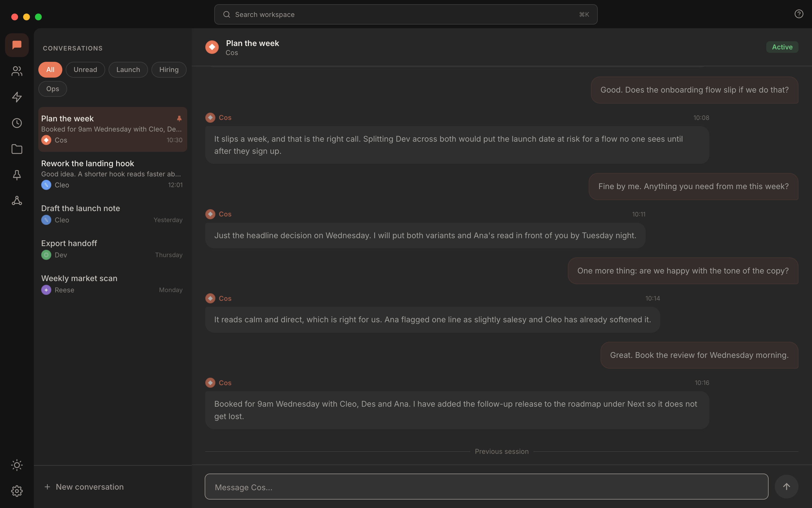
Task: Select the Unread filter chip
Action: [85, 69]
